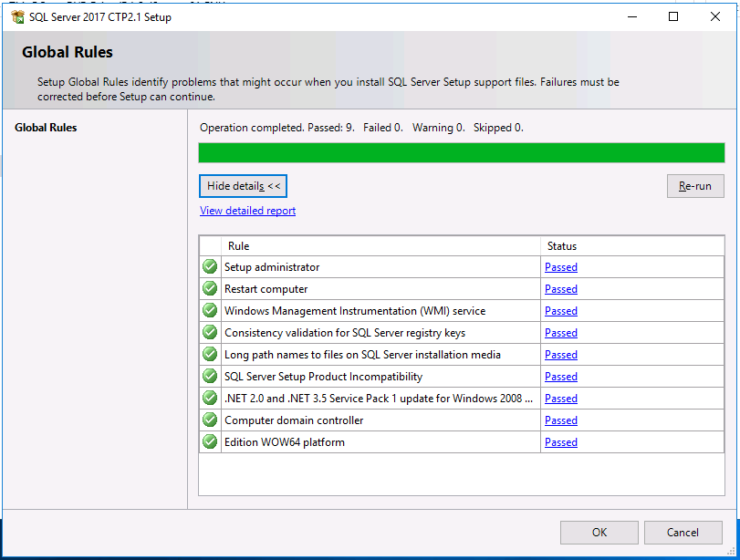Click green check icon for Consistency validation rule
The height and width of the screenshot is (560, 740).
[210, 332]
